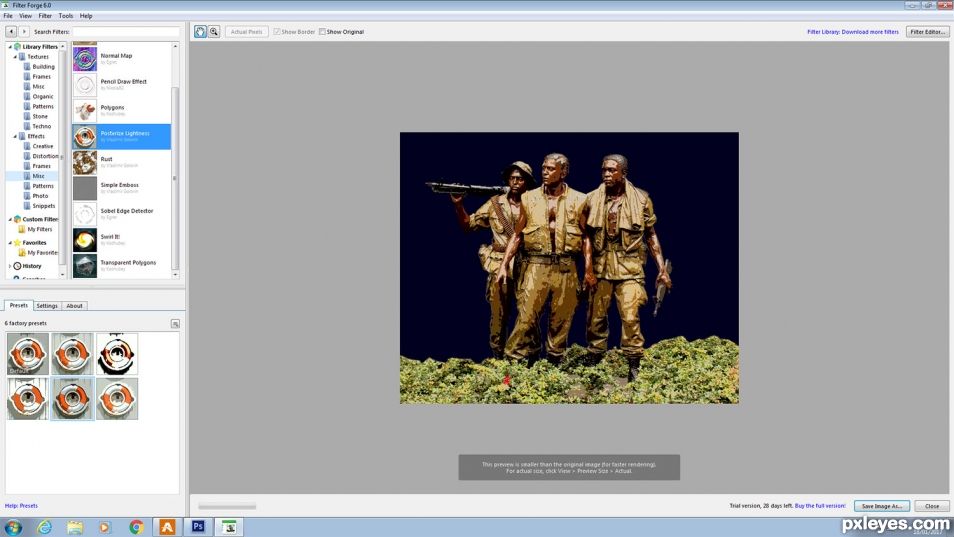Toggle Show Original checkbox
The width and height of the screenshot is (954, 537).
322,32
